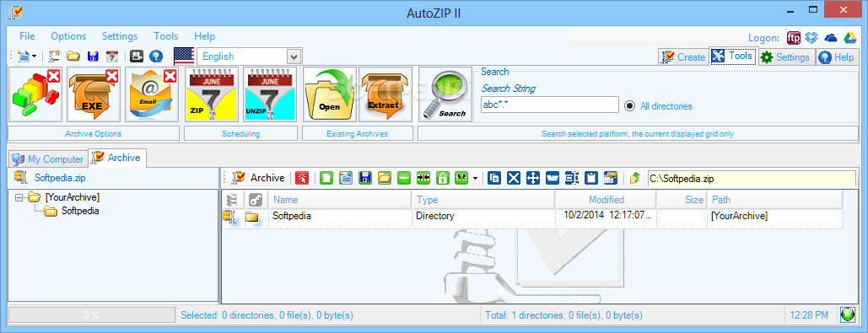Sort by the Path column header
This screenshot has height=333, width=868.
pos(775,200)
